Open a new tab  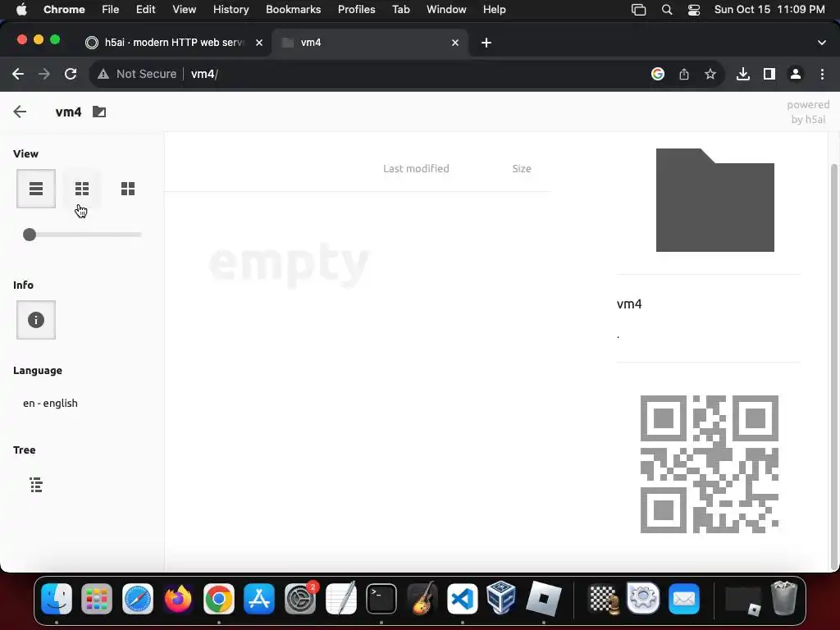point(486,43)
